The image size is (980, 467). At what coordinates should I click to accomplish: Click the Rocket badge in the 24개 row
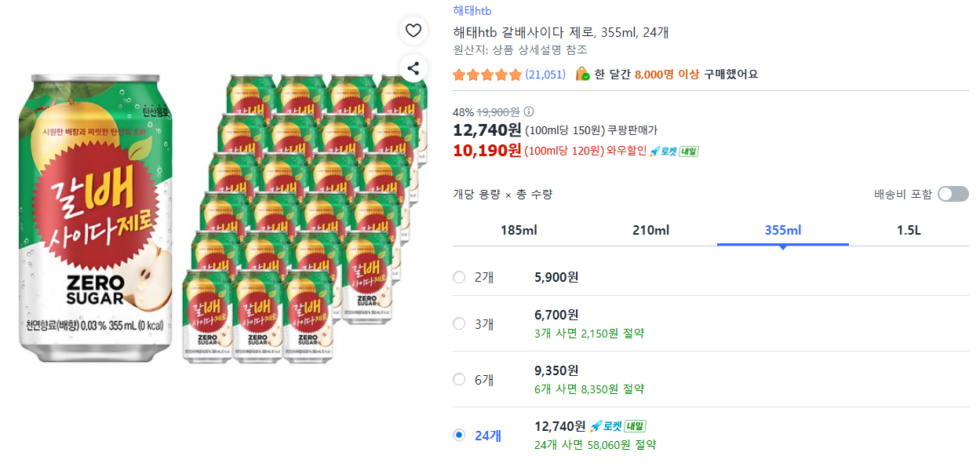618,426
